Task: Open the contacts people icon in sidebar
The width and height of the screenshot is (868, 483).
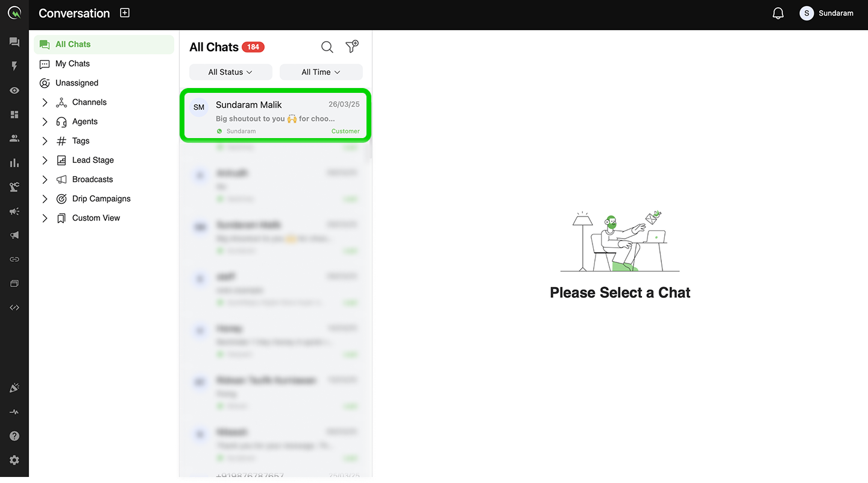Action: tap(14, 139)
